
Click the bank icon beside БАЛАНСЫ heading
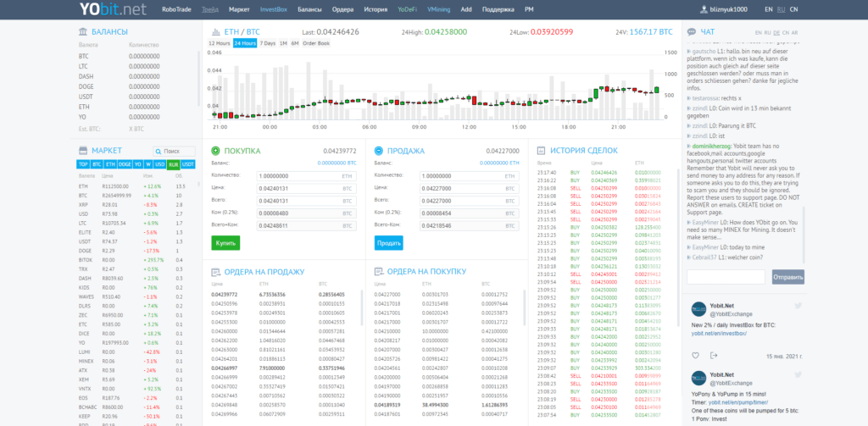[82, 31]
